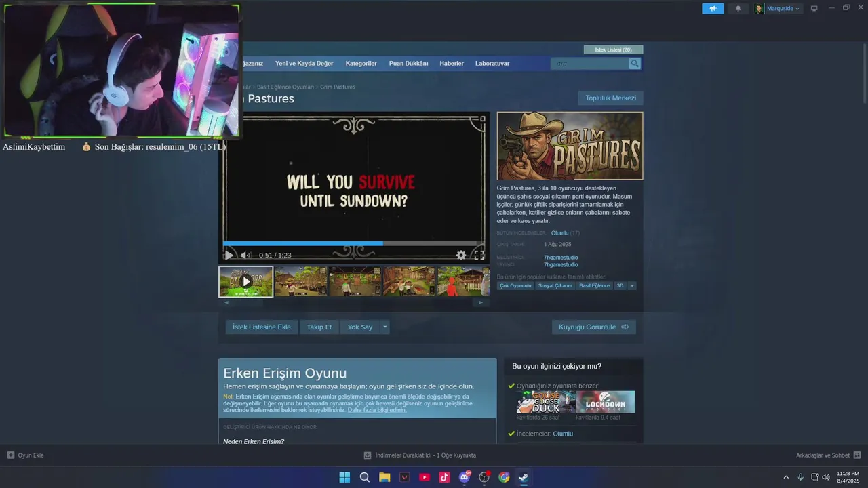Open Arkadaşlar ve Sohbet

pos(828,455)
